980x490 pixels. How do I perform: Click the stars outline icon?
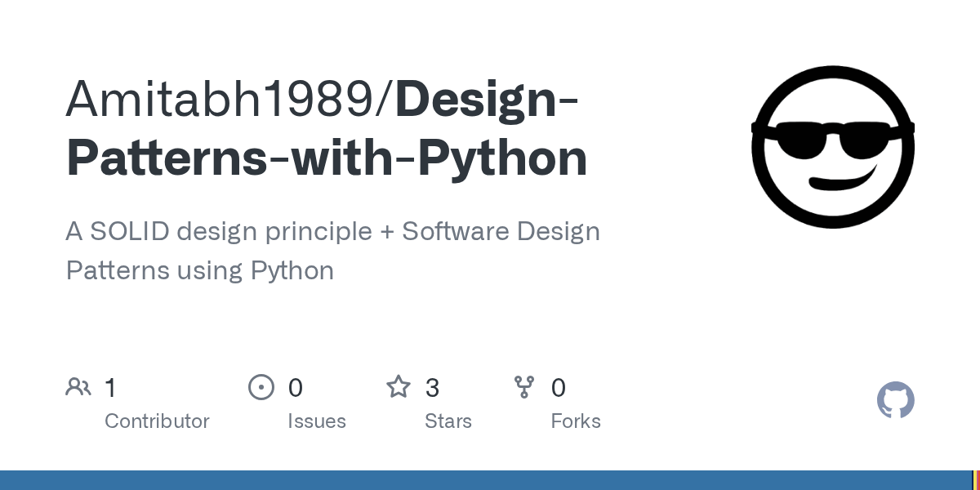pos(399,386)
